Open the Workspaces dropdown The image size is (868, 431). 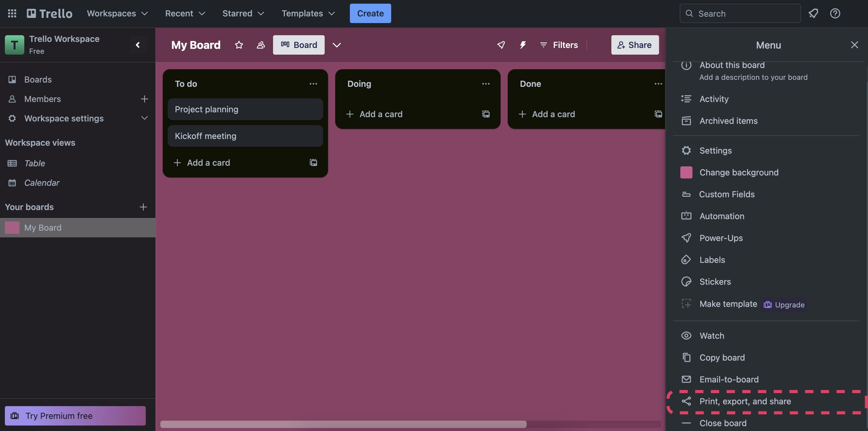(x=117, y=13)
